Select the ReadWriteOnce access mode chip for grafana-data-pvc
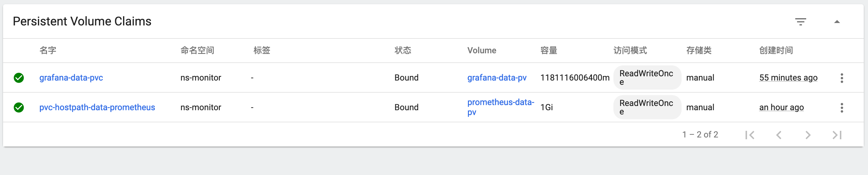868x175 pixels. pos(647,78)
